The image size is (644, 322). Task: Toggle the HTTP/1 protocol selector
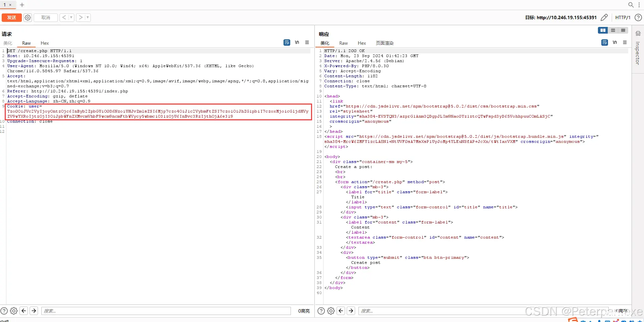(x=623, y=17)
